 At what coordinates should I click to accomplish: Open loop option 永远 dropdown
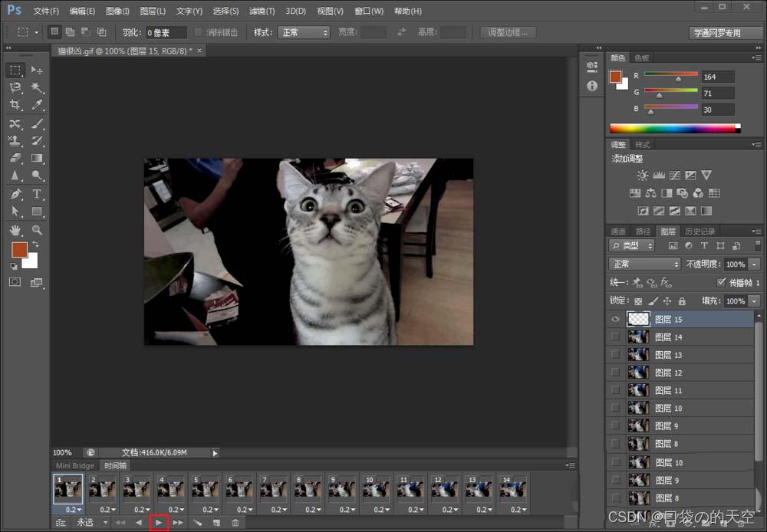coord(93,523)
